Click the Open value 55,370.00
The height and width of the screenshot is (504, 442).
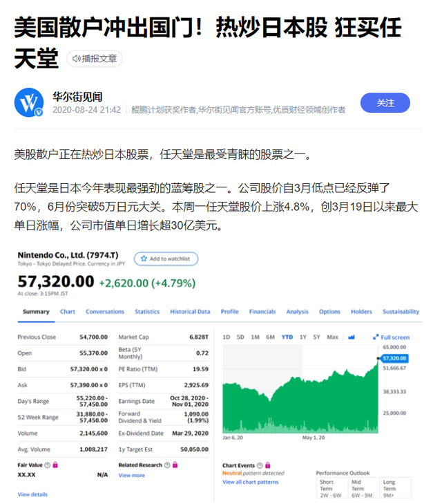click(93, 353)
